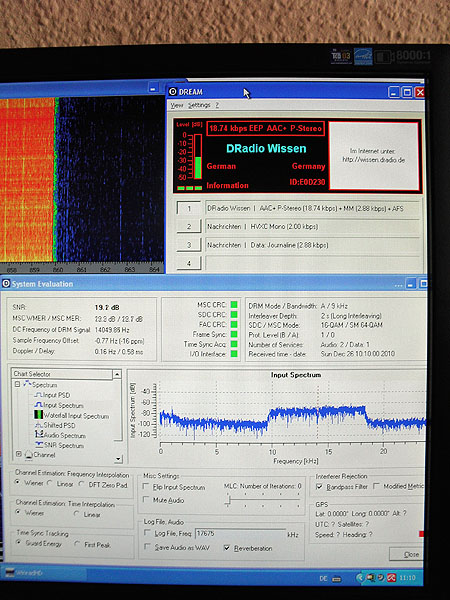This screenshot has height=600, width=450.
Task: Select service button 2 Nachrichten
Action: pyautogui.click(x=188, y=226)
